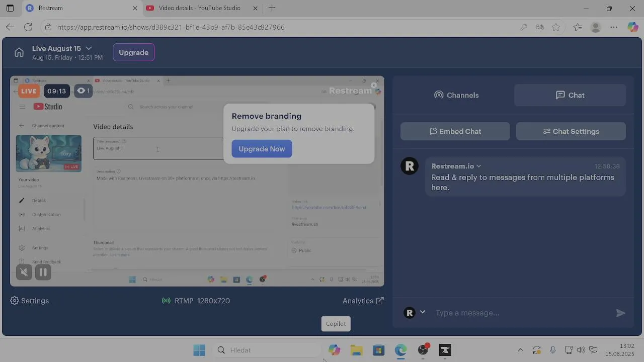644x362 pixels.
Task: Switch to the Chat tab
Action: click(x=570, y=95)
